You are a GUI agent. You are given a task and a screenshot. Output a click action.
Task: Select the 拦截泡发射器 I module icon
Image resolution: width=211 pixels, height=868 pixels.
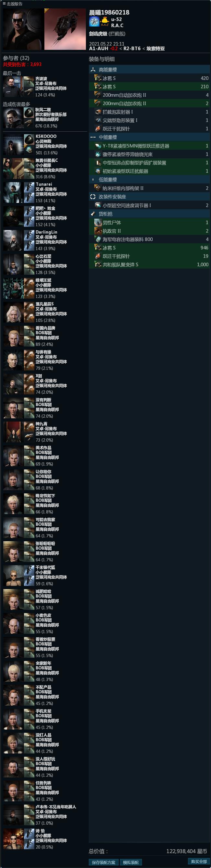click(x=98, y=112)
